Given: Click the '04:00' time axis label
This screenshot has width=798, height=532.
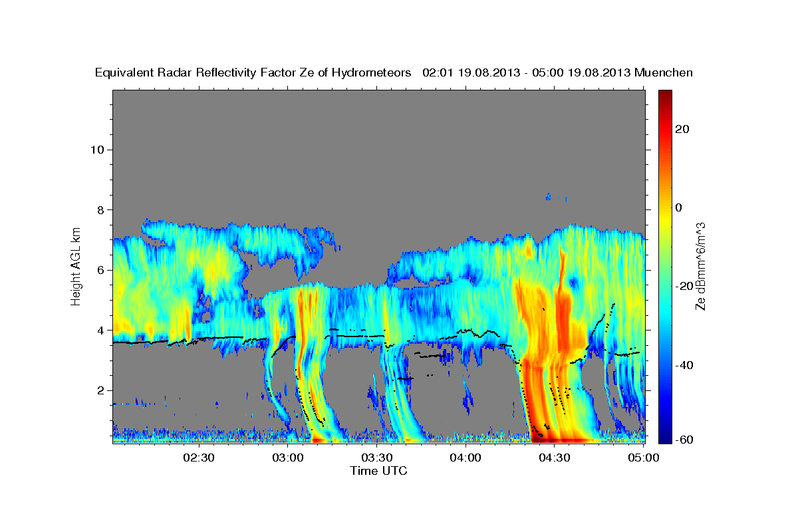Looking at the screenshot, I should [465, 457].
